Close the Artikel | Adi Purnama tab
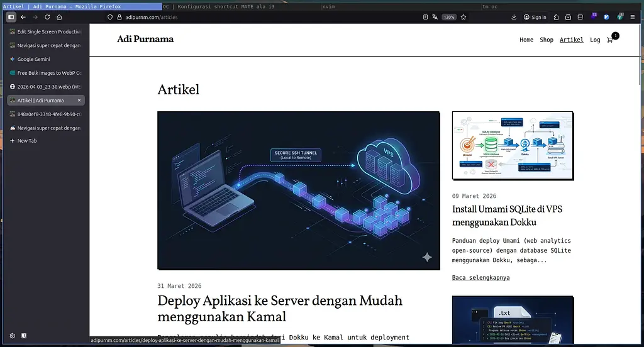This screenshot has height=347, width=644. [79, 101]
